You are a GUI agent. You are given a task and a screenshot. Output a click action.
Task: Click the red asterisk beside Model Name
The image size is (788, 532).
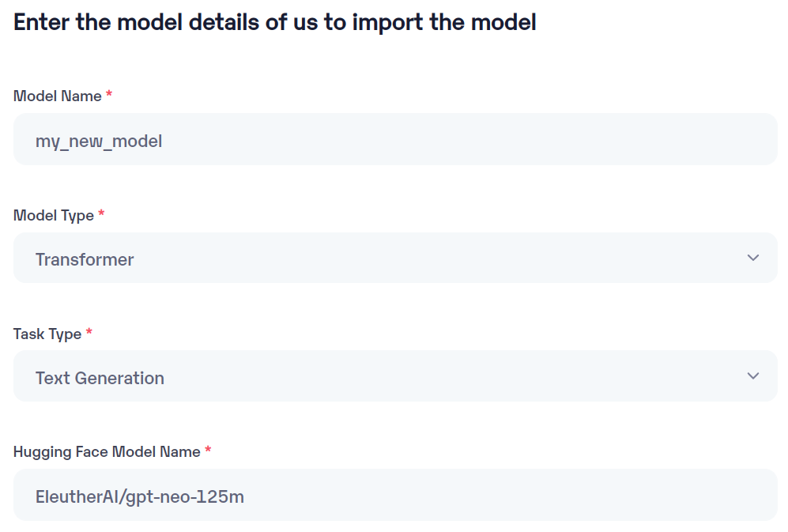(x=109, y=95)
